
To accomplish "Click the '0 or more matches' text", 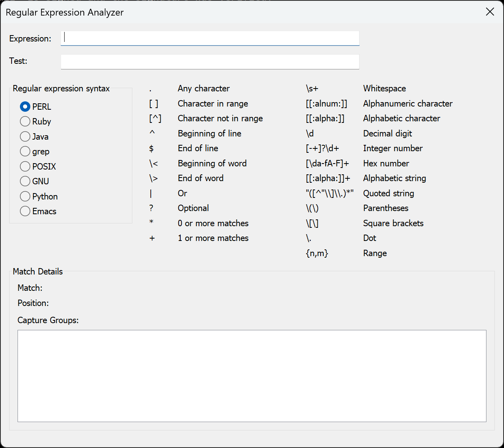I will coord(213,223).
